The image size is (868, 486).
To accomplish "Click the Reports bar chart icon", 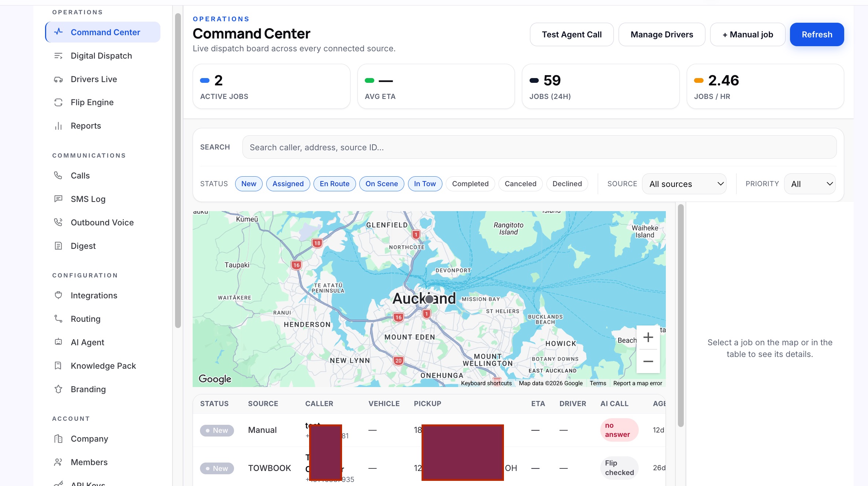I will (x=58, y=126).
